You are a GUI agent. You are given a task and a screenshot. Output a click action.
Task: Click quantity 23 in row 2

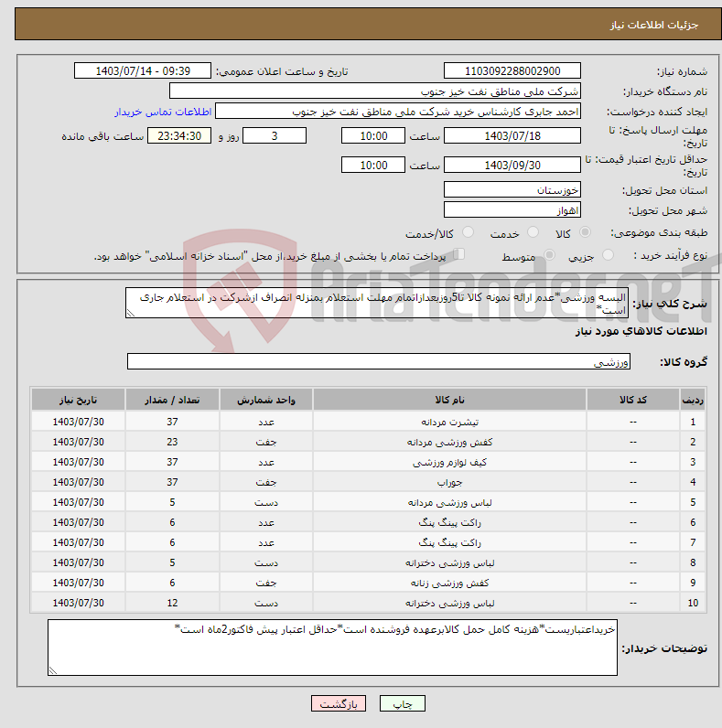[172, 442]
